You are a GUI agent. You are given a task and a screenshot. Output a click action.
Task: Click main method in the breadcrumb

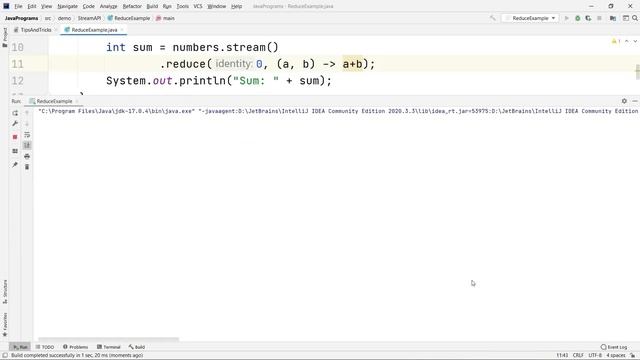(x=165, y=18)
